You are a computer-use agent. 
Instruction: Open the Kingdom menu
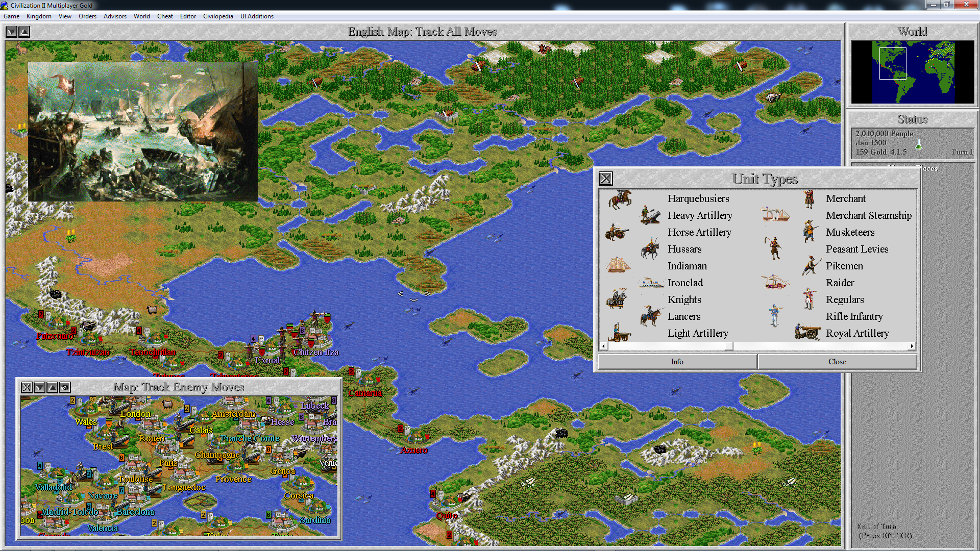[39, 16]
